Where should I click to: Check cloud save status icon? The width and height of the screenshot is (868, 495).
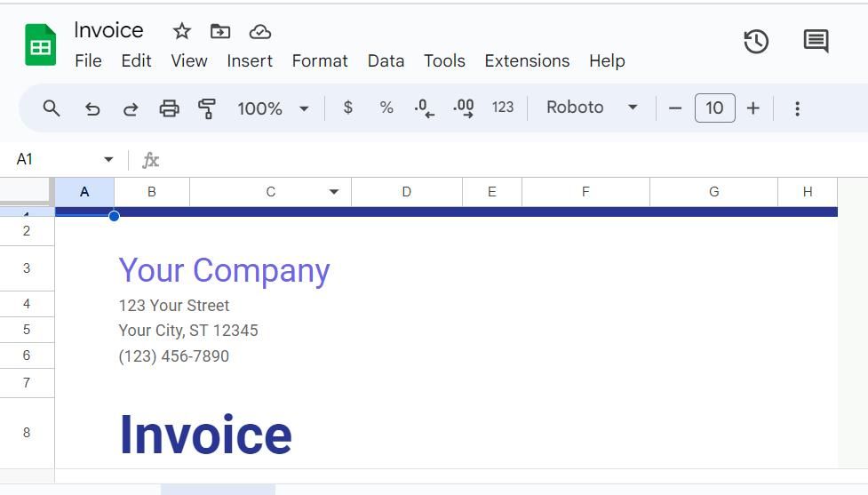pos(259,32)
